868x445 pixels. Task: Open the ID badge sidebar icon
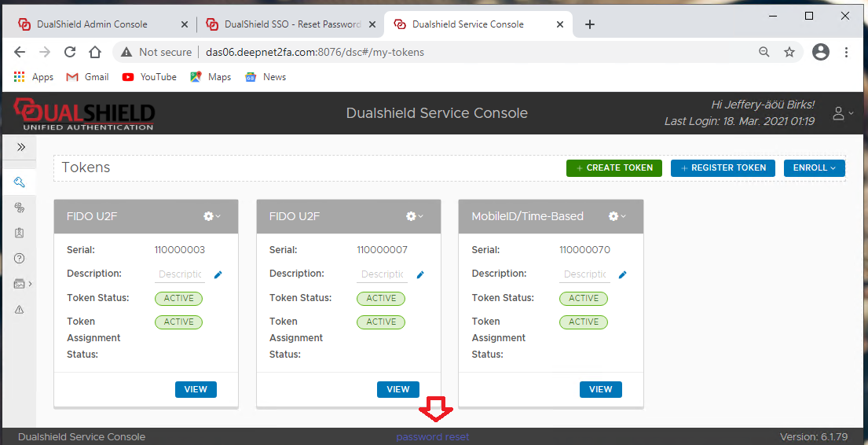coord(20,234)
